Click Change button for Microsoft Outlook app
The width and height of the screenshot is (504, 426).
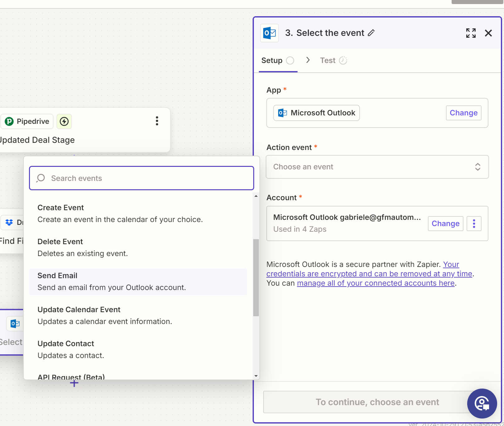point(463,113)
